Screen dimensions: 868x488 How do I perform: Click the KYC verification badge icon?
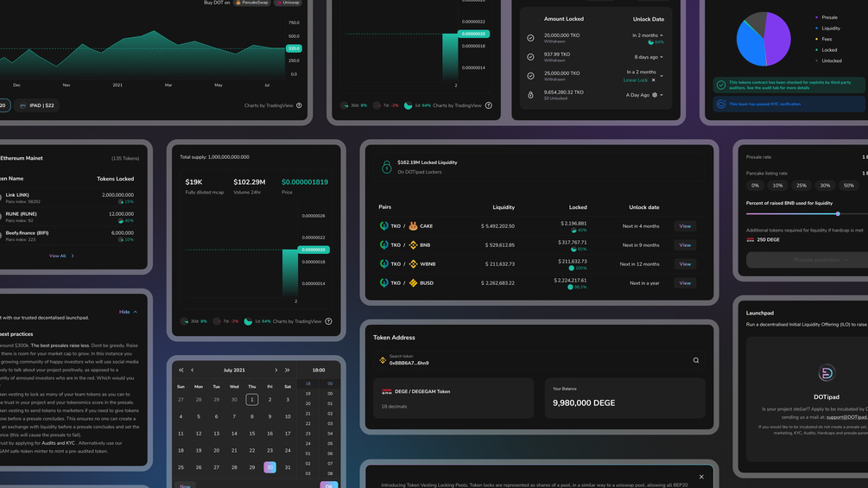(721, 104)
